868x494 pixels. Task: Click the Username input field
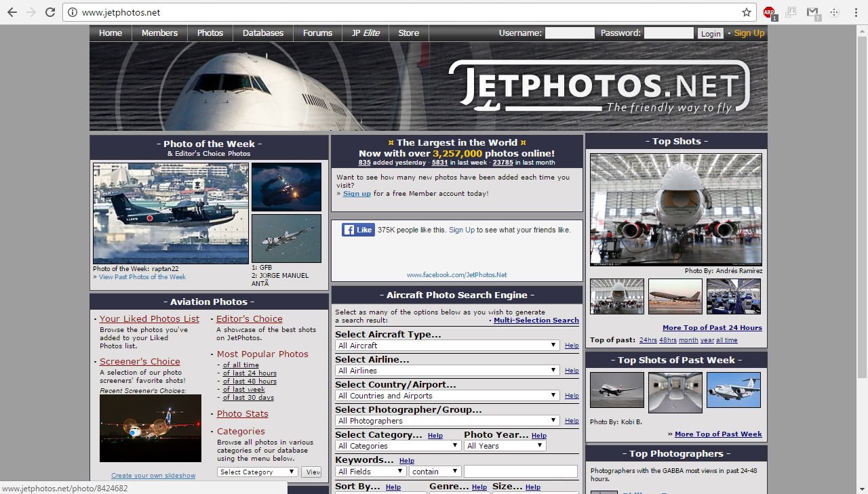pyautogui.click(x=570, y=33)
